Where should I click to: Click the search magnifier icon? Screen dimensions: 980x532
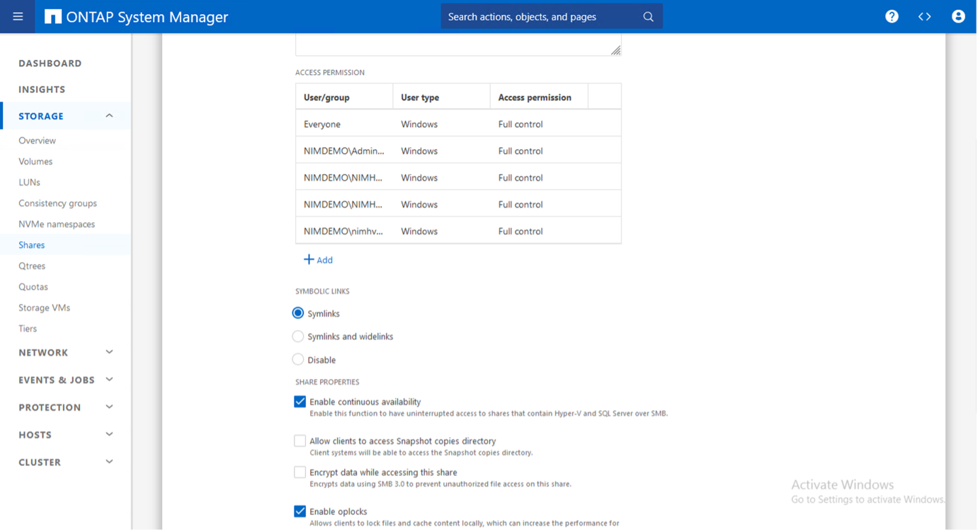648,16
